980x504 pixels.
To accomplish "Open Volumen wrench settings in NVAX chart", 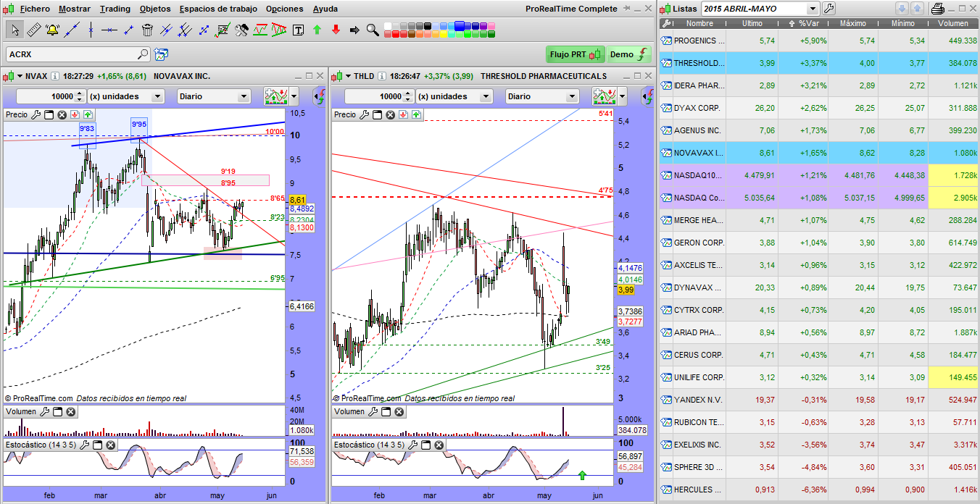I will 45,411.
